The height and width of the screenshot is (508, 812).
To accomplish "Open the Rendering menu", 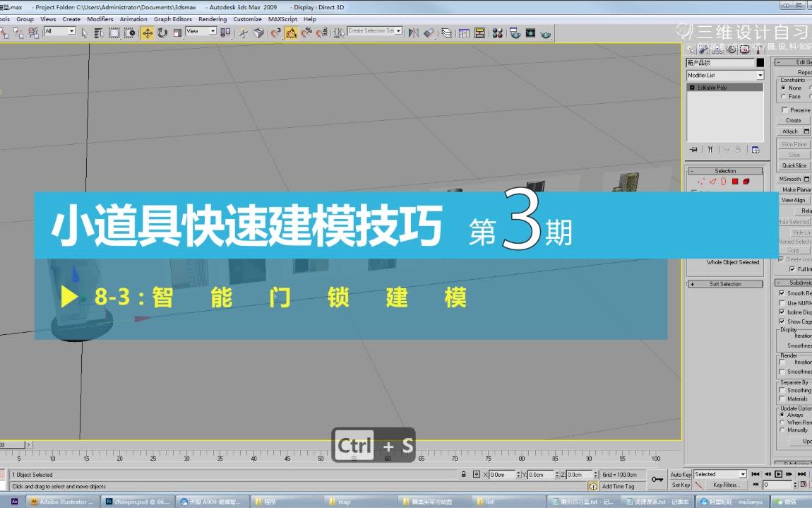I will (x=212, y=19).
